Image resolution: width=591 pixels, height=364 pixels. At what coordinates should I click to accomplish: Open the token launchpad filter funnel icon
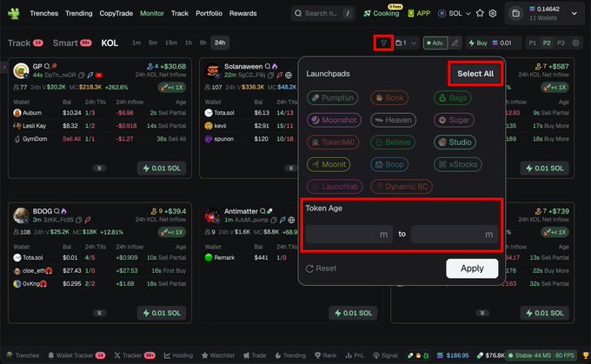[x=383, y=43]
